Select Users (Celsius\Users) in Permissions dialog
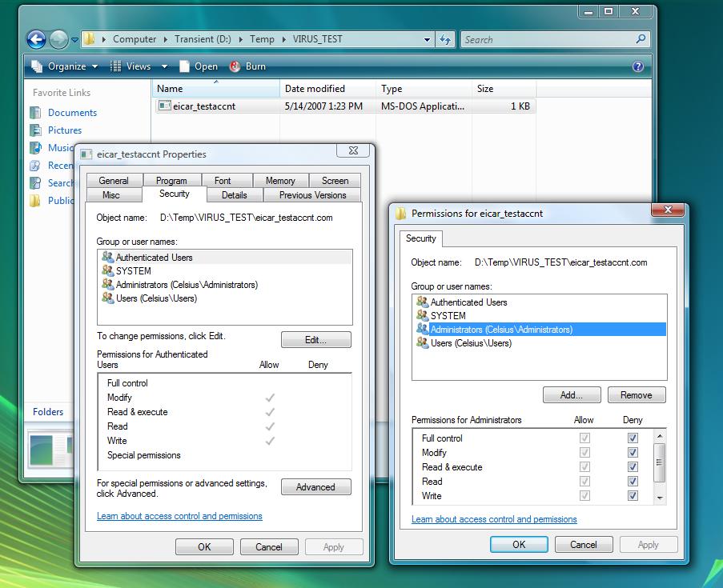 click(471, 343)
